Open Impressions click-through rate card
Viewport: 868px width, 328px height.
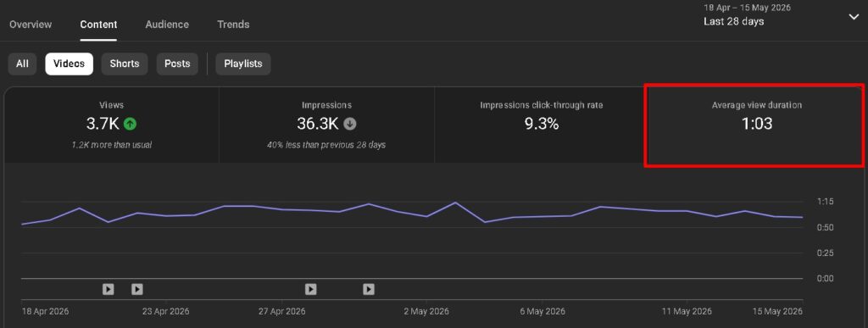[x=542, y=125]
